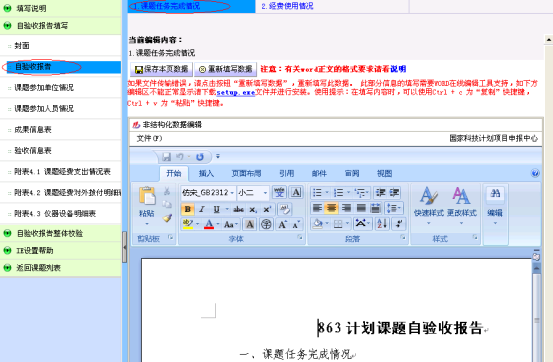Open the Quick Styles 快速样式 gallery
553x362 pixels.
point(428,205)
